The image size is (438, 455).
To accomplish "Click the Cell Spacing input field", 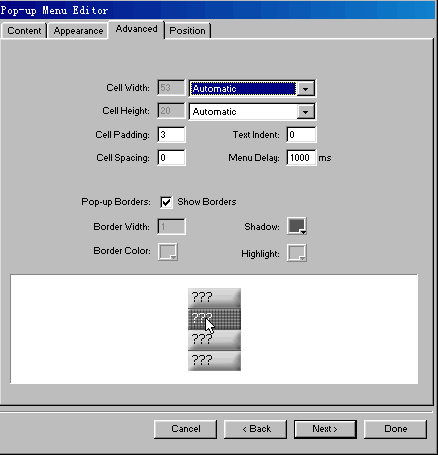I will coord(171,157).
